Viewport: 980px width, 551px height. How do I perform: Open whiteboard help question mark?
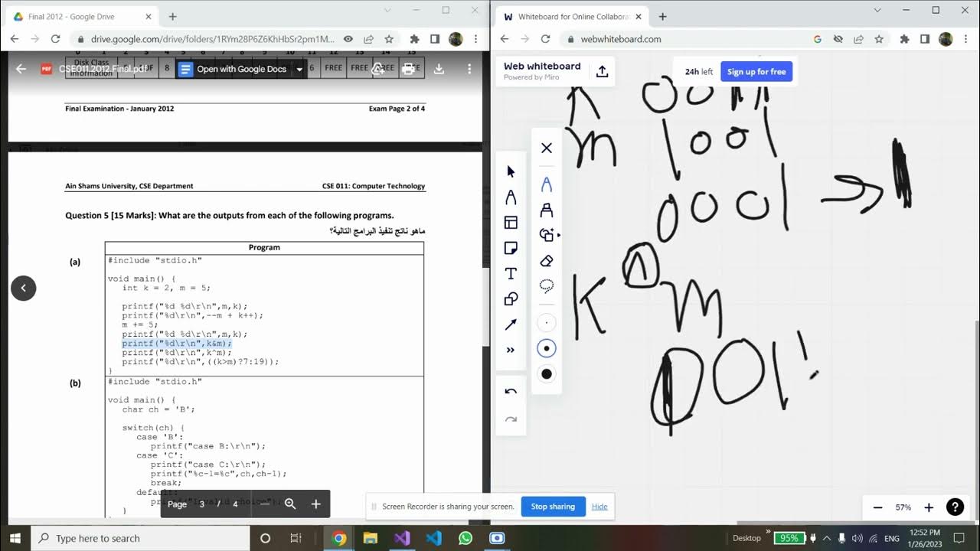955,507
